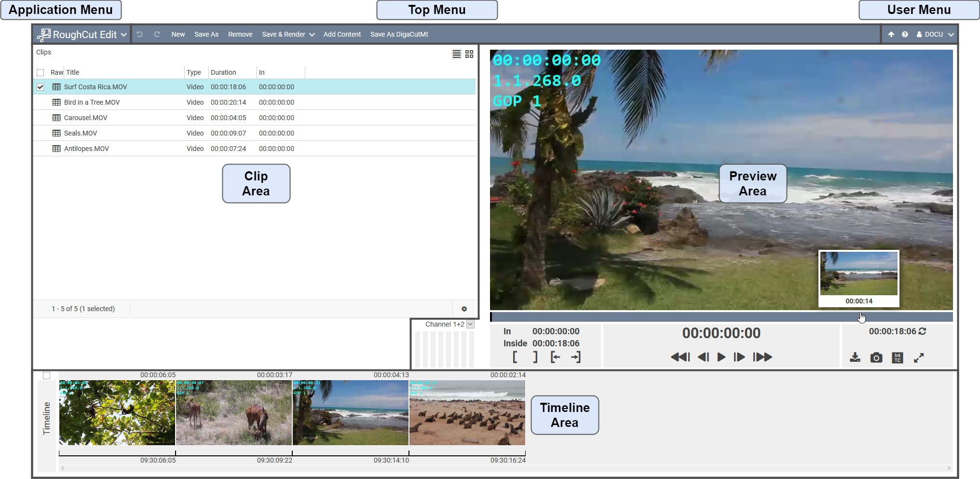Take a snapshot with camera icon

[876, 357]
